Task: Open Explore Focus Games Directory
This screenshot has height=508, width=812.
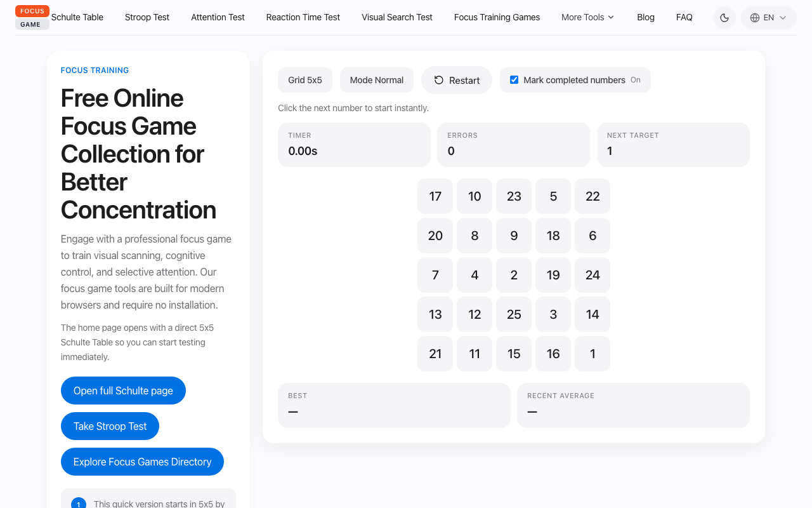Action: (x=142, y=462)
